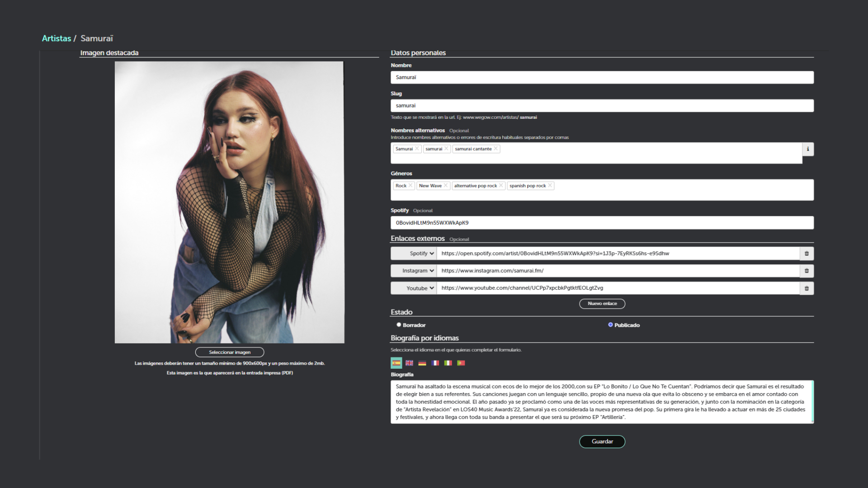Select the "Borrador" status option
Screen dimensions: 868x488
(x=399, y=324)
